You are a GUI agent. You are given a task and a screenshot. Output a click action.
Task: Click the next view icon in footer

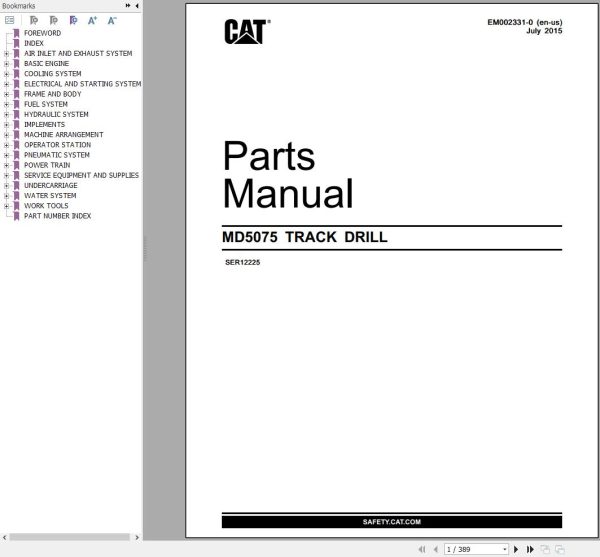pos(559,549)
